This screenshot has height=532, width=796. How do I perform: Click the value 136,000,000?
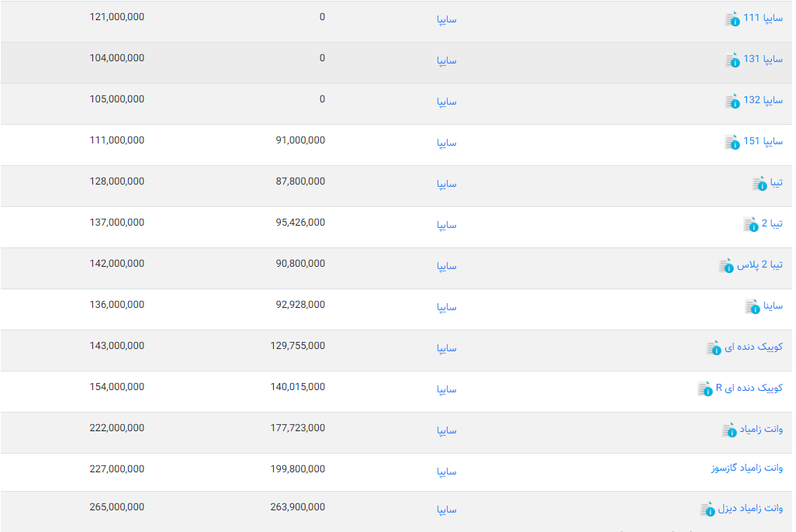click(116, 305)
